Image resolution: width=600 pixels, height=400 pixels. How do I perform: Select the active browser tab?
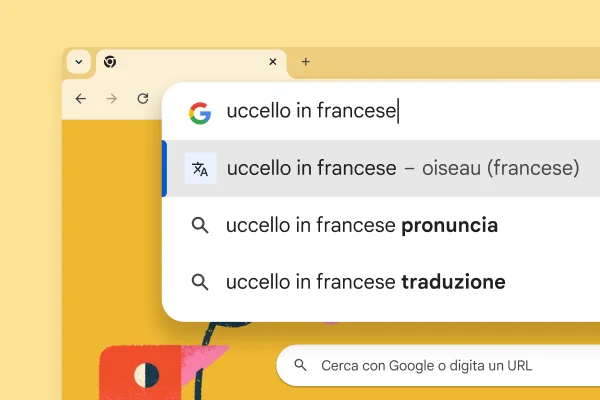point(190,62)
